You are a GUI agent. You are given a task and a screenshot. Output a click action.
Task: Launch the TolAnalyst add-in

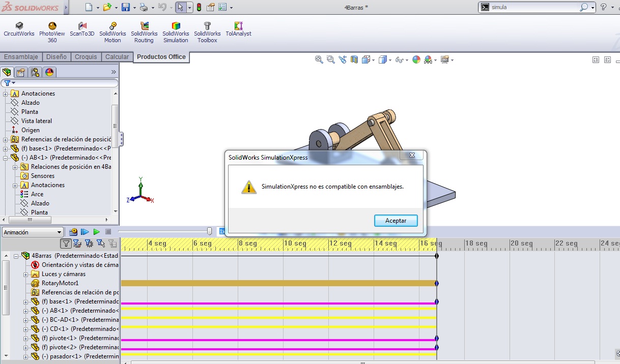pyautogui.click(x=238, y=30)
